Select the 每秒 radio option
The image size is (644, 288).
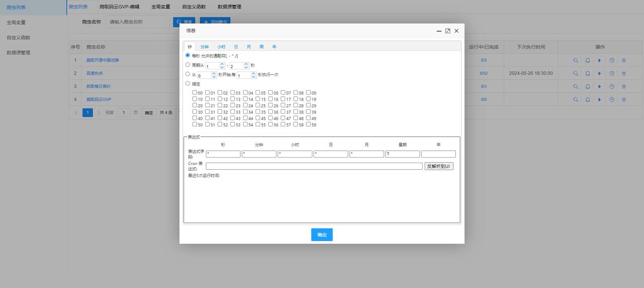(x=188, y=55)
